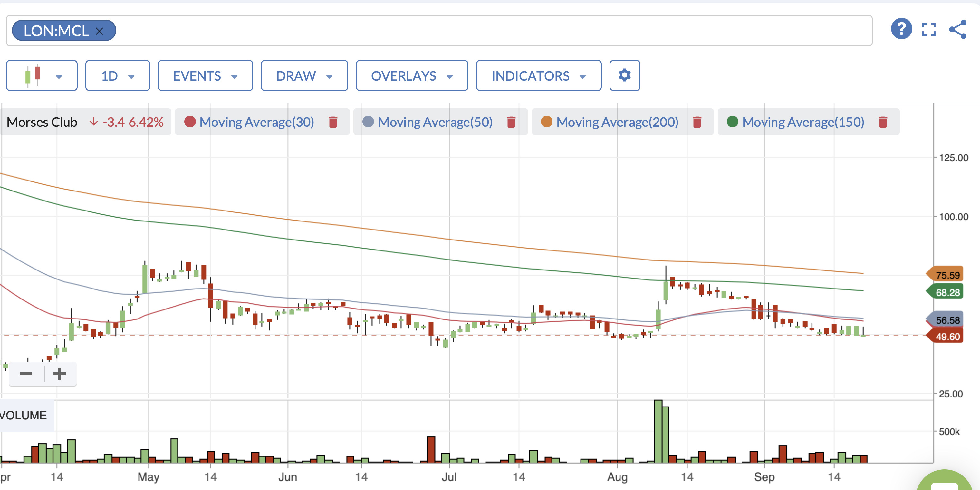980x490 pixels.
Task: Open the help question mark icon
Action: click(x=901, y=29)
